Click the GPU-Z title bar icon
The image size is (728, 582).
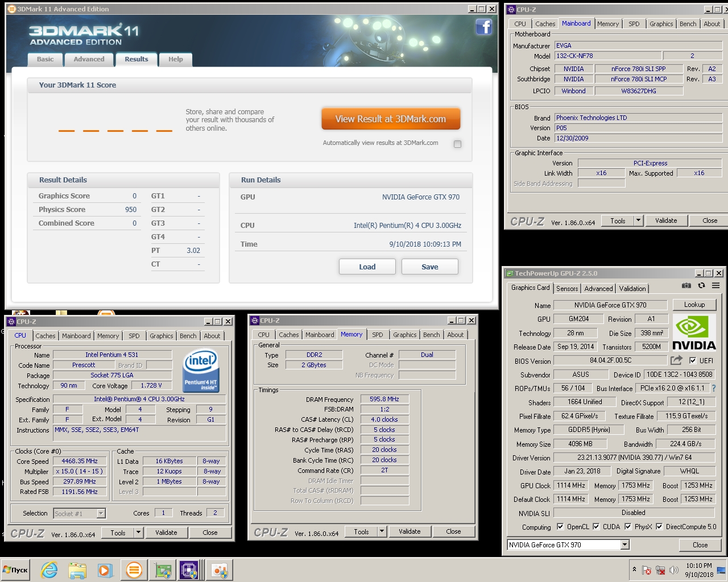point(510,273)
